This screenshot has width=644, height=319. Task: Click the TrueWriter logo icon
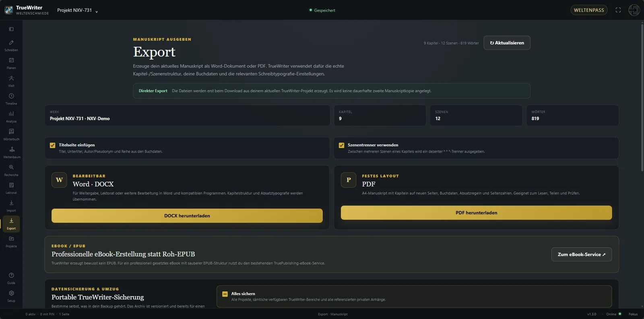[8, 10]
